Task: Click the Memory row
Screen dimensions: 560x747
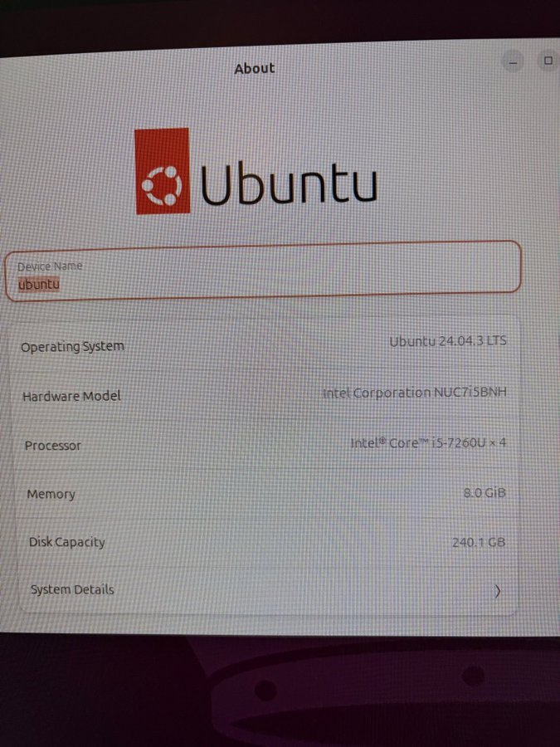Action: [x=265, y=494]
